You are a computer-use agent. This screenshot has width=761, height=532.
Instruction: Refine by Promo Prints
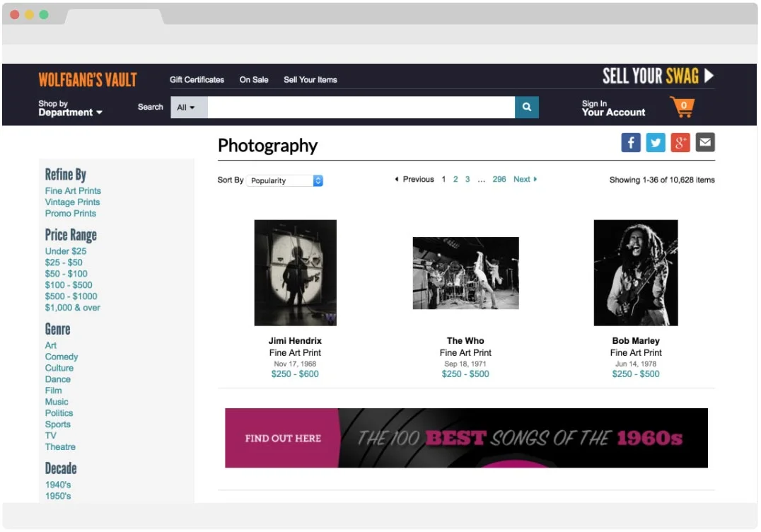pyautogui.click(x=71, y=213)
